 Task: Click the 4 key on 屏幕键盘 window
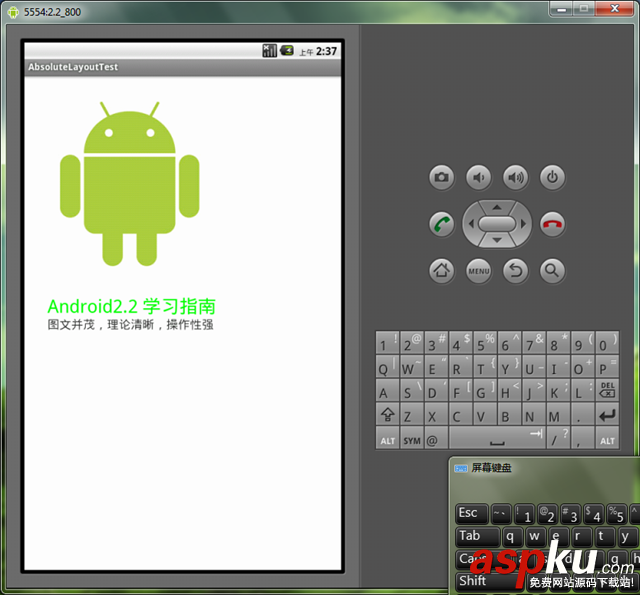[x=593, y=514]
